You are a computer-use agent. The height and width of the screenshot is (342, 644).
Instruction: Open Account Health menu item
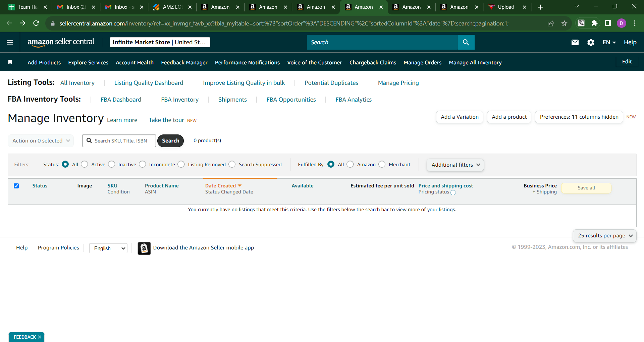[x=135, y=62]
